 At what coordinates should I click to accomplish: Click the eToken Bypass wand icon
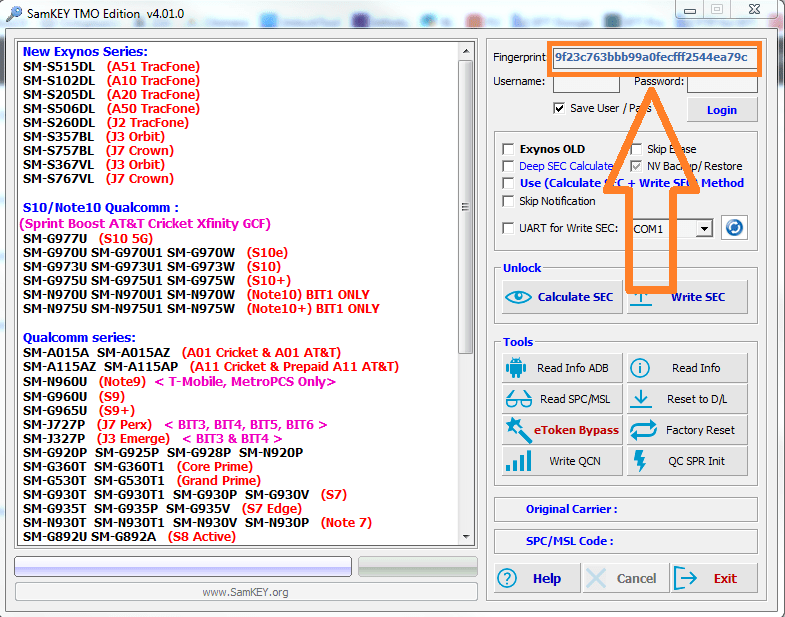pos(518,430)
